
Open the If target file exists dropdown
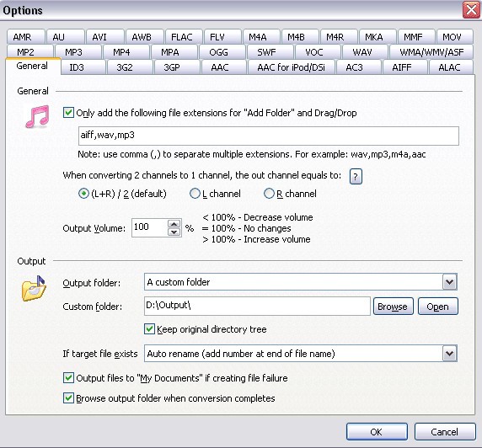[449, 354]
